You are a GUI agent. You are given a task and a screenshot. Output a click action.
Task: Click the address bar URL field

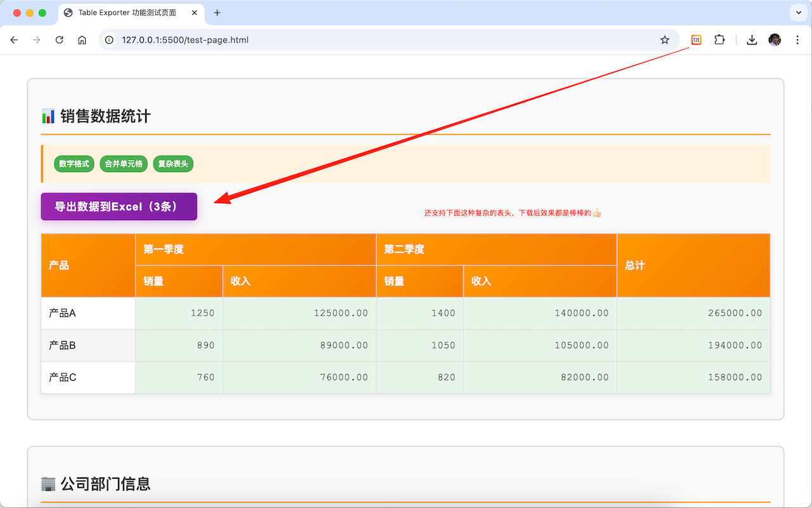tap(381, 40)
